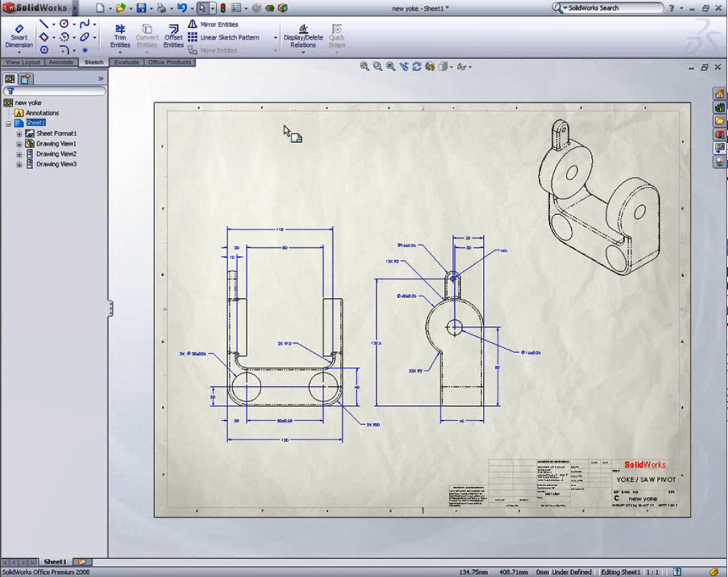
Task: Switch to the Evaluate tab
Action: click(x=127, y=62)
